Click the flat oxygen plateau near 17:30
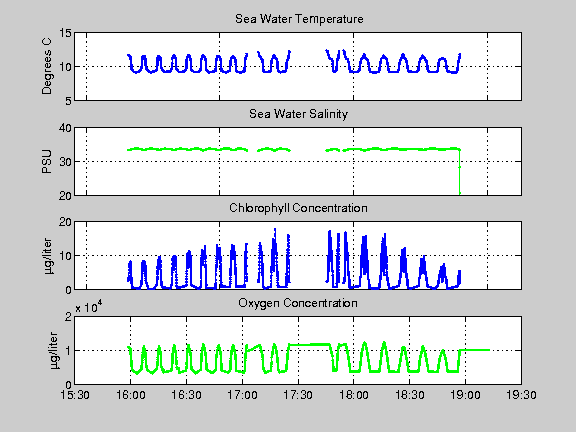 click(x=310, y=344)
